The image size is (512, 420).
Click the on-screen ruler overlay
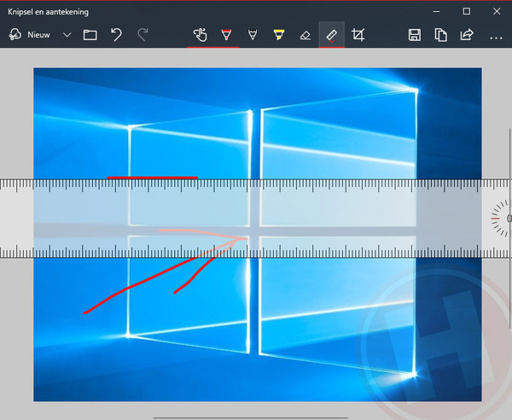256,219
